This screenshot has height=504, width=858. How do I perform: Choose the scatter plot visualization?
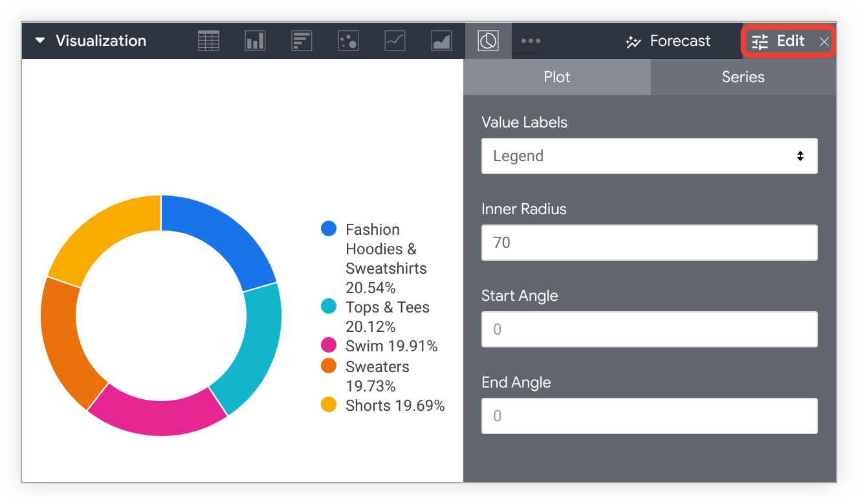click(x=348, y=40)
